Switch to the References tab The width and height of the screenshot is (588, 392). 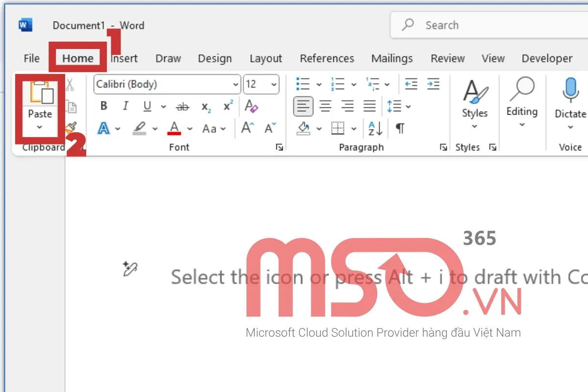click(326, 58)
